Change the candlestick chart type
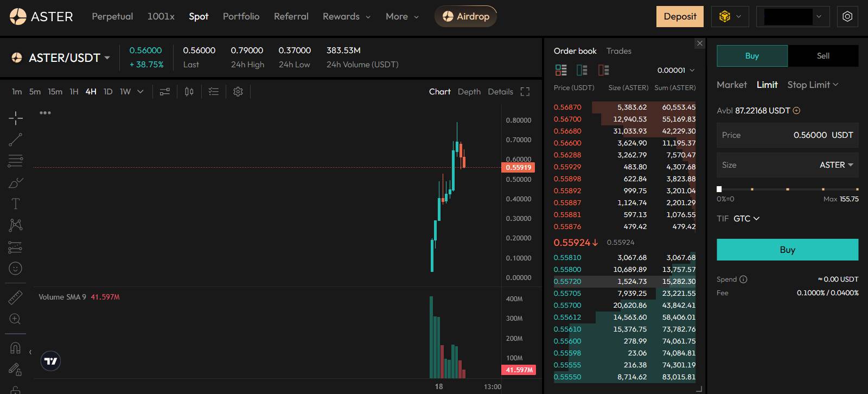The height and width of the screenshot is (394, 868). click(189, 92)
